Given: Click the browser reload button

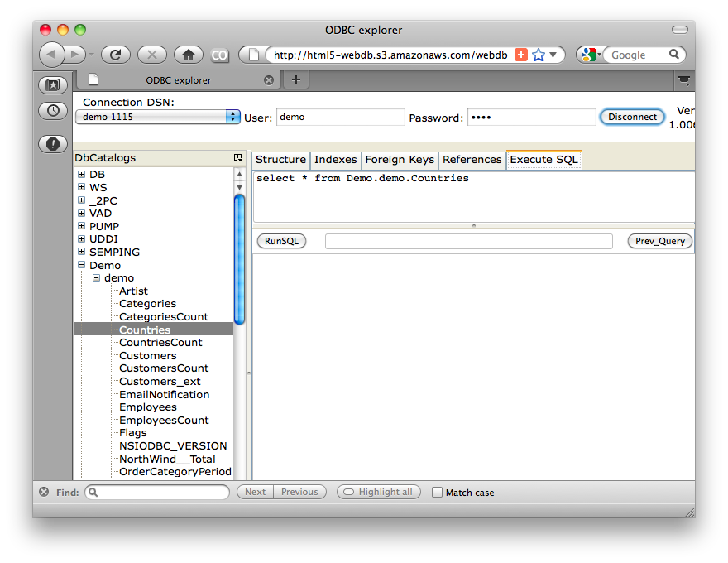Looking at the screenshot, I should [116, 55].
